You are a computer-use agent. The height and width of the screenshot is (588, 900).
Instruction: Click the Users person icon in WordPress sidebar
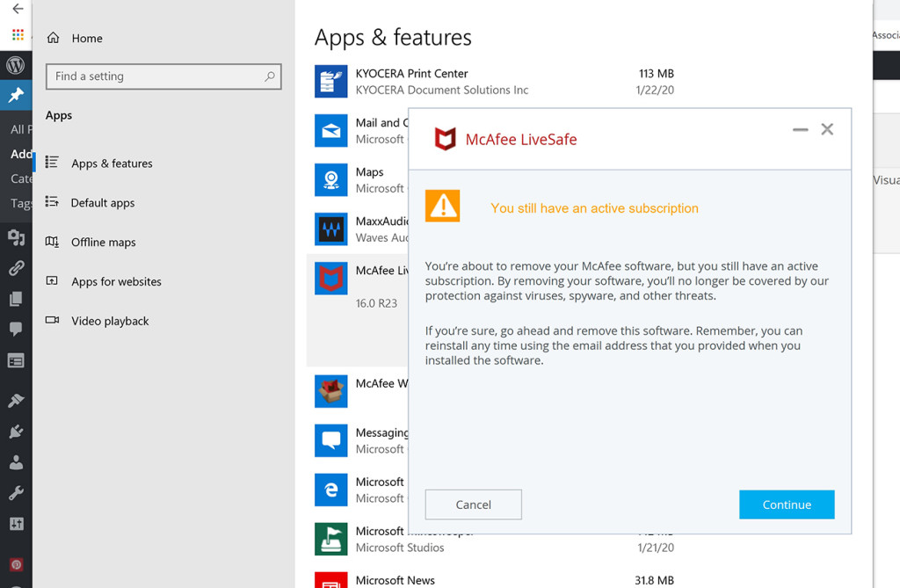click(x=16, y=462)
